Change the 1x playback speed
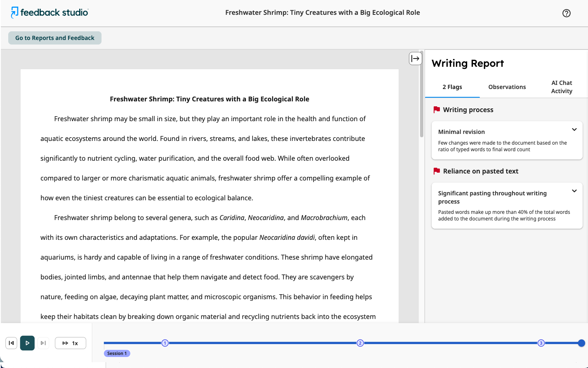Viewport: 588px width, 368px height. (x=71, y=343)
